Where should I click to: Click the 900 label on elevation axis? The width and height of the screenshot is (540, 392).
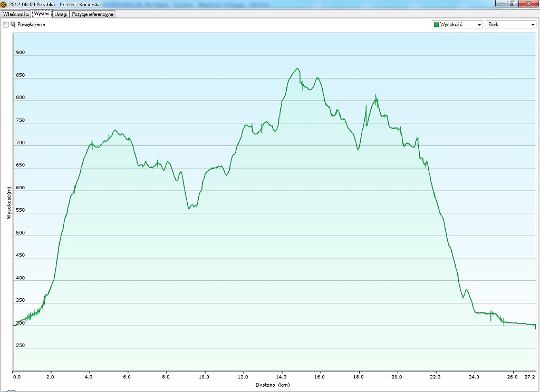(21, 53)
